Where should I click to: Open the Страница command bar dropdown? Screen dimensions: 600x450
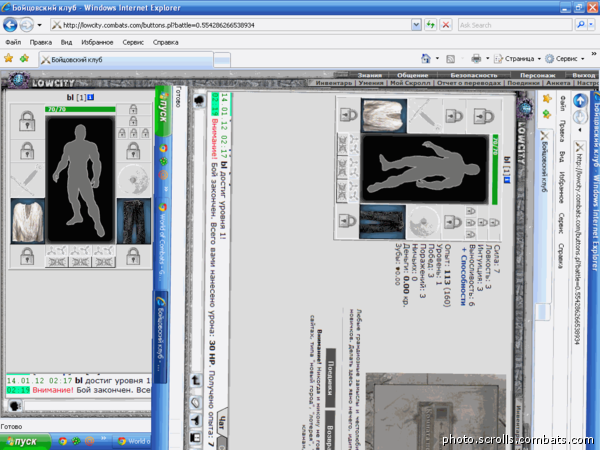517,59
